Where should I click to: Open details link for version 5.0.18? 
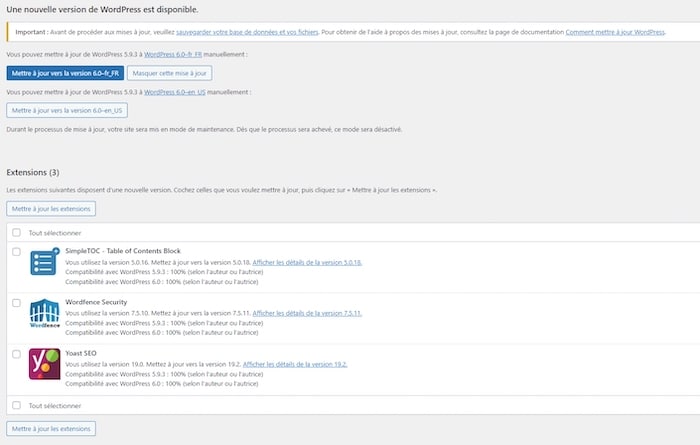click(x=307, y=262)
